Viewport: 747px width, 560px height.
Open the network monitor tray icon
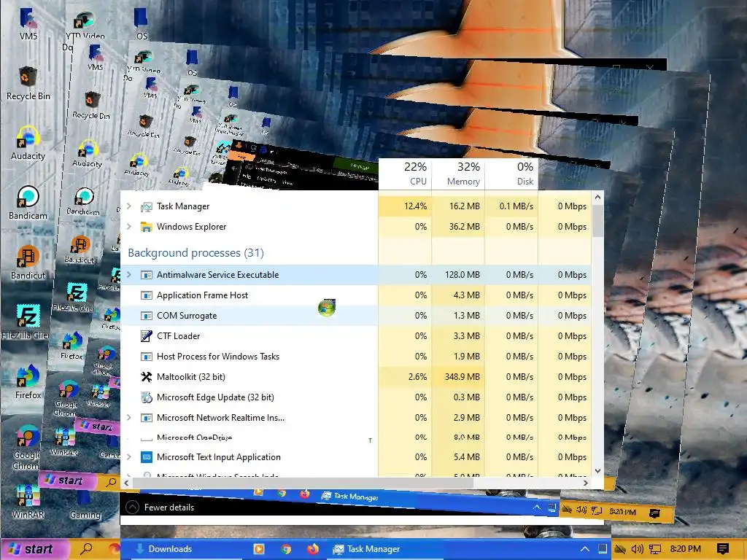(655, 549)
